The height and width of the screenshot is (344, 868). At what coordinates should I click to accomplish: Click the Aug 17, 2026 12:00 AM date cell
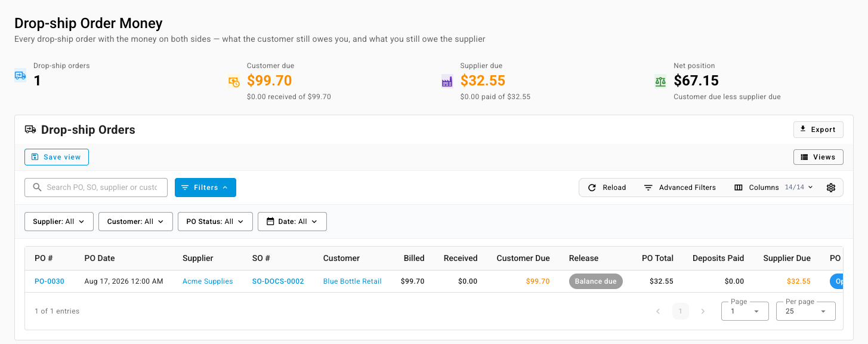click(x=124, y=281)
